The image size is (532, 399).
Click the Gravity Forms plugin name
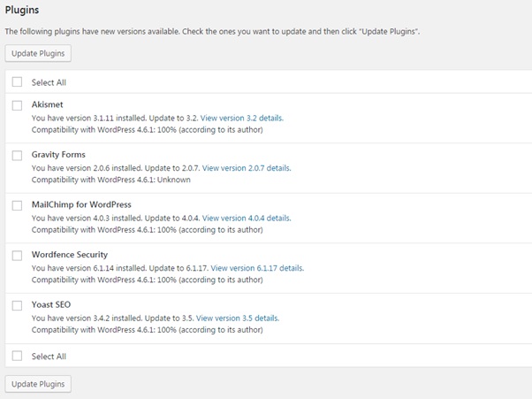(x=58, y=155)
